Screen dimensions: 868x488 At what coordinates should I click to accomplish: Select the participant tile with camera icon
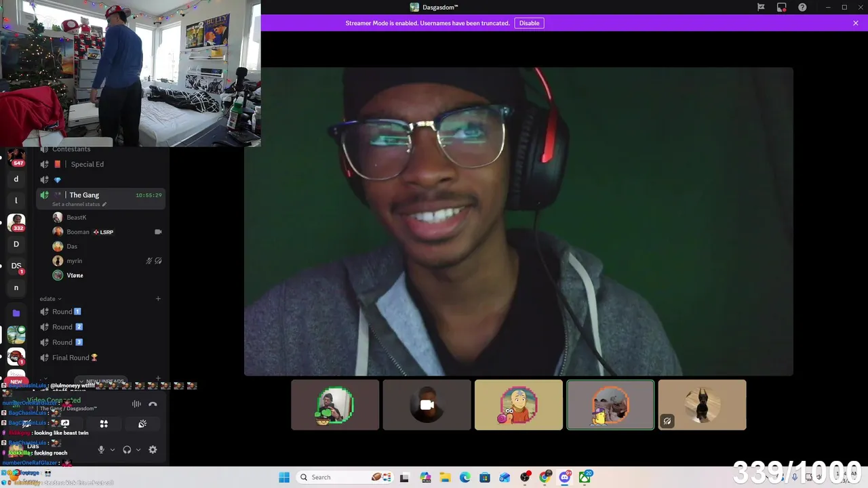pyautogui.click(x=427, y=405)
